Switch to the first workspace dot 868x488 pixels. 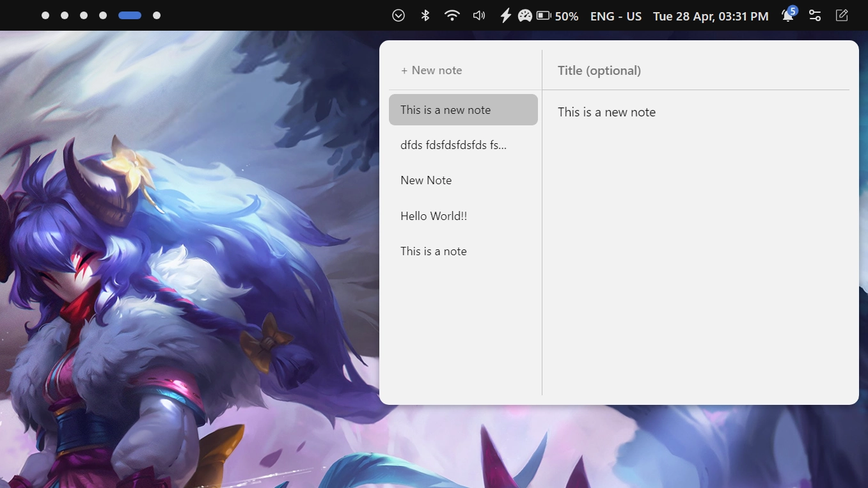45,15
